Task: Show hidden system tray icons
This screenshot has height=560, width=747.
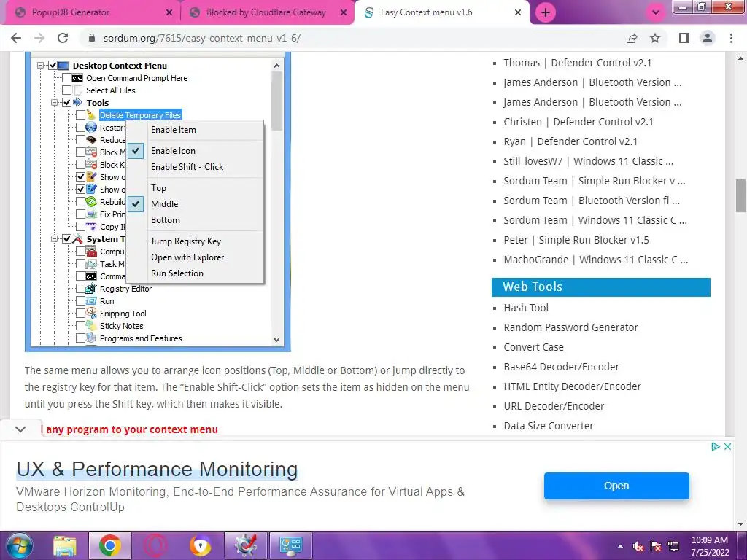Action: pyautogui.click(x=620, y=546)
